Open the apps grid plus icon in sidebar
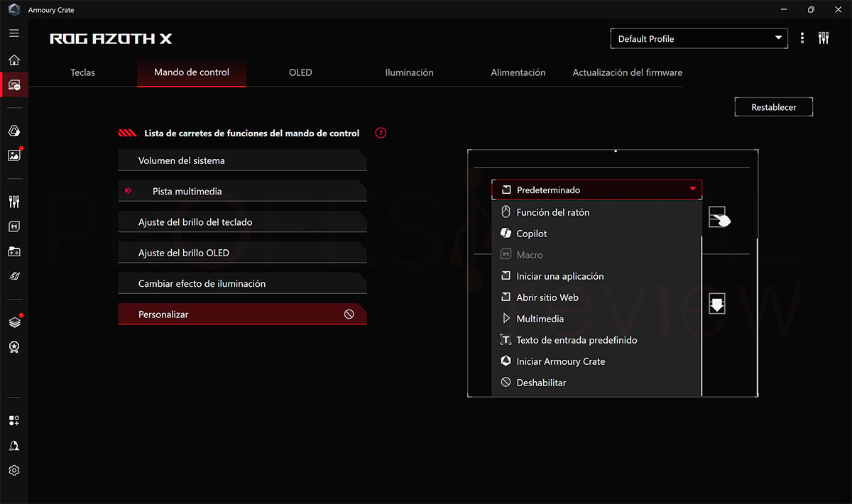 tap(14, 421)
